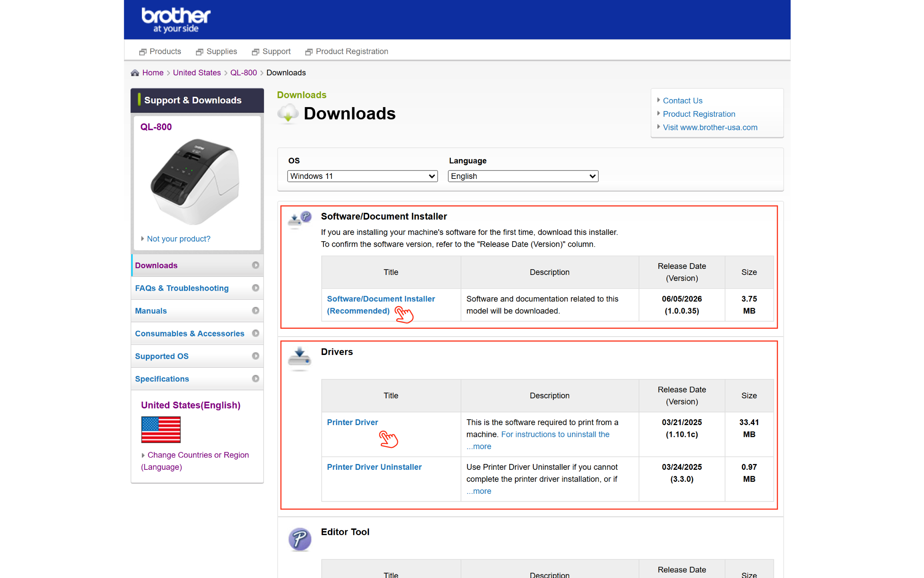
Task: Click the Editor Tool P-touch icon
Action: coord(300,539)
